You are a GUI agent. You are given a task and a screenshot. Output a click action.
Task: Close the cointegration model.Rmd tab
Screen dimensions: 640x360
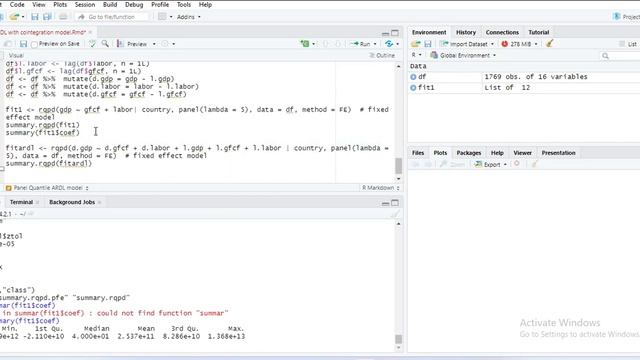(90, 32)
